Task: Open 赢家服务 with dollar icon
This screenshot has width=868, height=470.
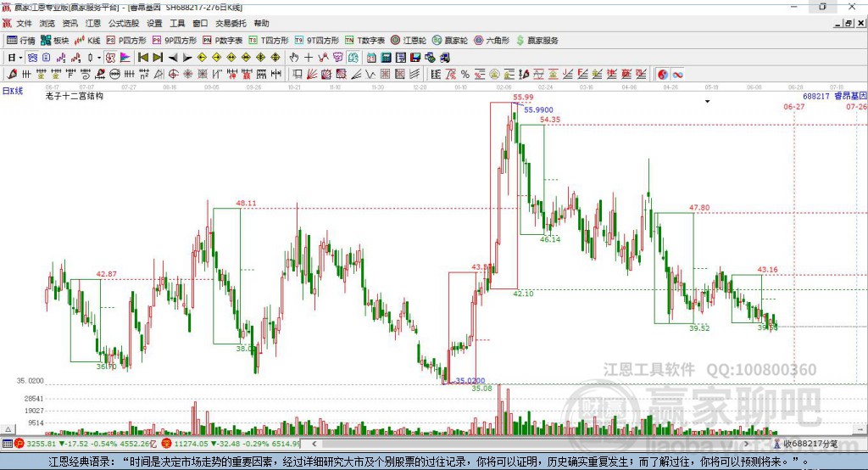Action: [x=537, y=41]
